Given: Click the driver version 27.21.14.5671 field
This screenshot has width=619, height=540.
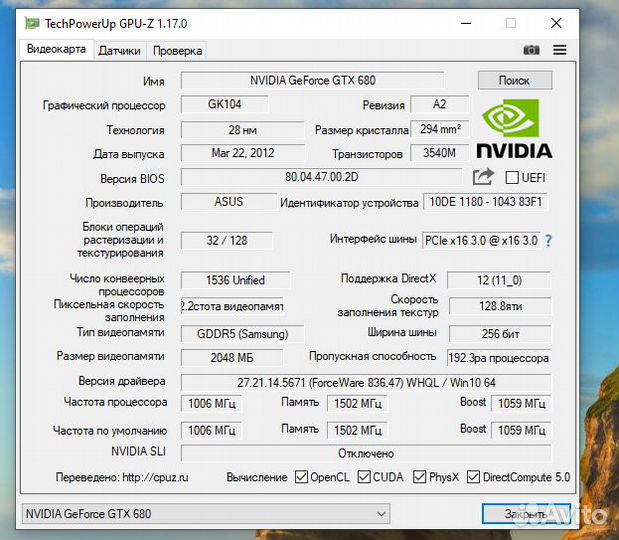Looking at the screenshot, I should [x=366, y=382].
